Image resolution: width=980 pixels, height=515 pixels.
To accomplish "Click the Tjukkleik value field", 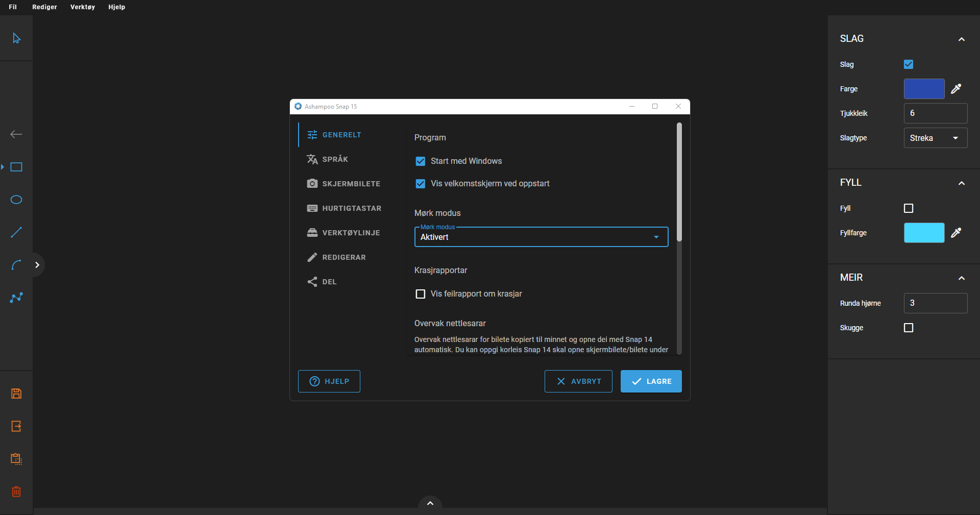I will 936,113.
